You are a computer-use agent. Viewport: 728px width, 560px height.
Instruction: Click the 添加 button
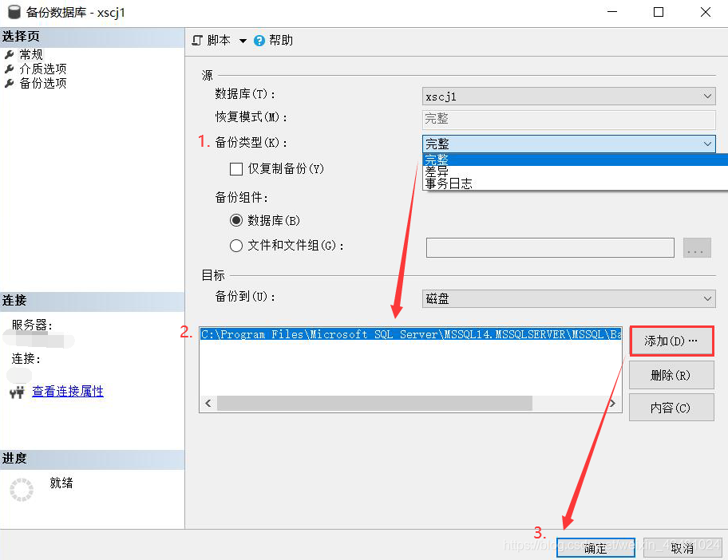click(671, 341)
